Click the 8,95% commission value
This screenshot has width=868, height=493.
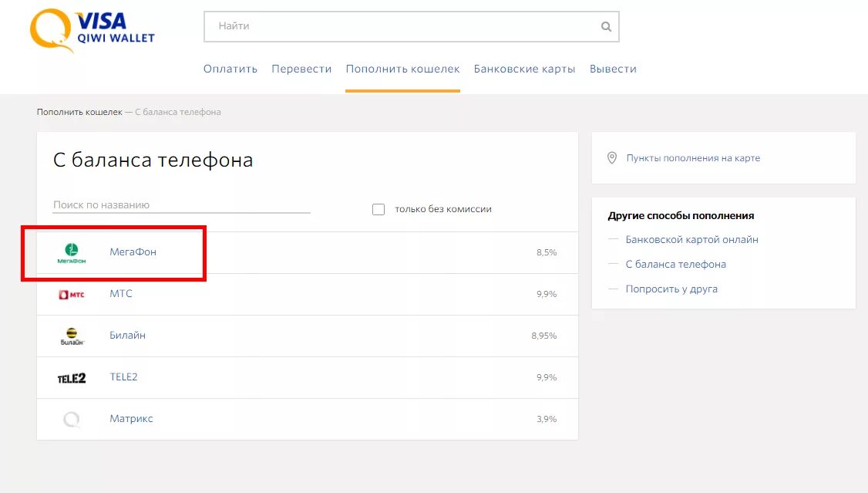pos(544,336)
